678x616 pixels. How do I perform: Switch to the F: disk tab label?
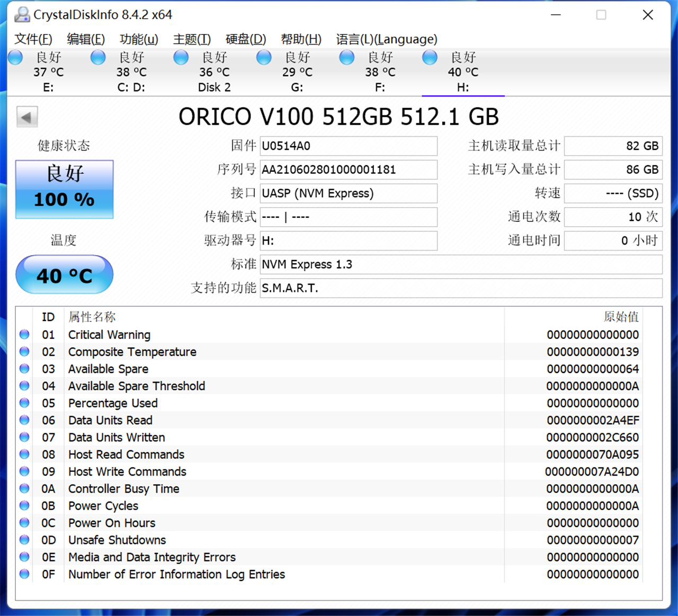[x=380, y=87]
